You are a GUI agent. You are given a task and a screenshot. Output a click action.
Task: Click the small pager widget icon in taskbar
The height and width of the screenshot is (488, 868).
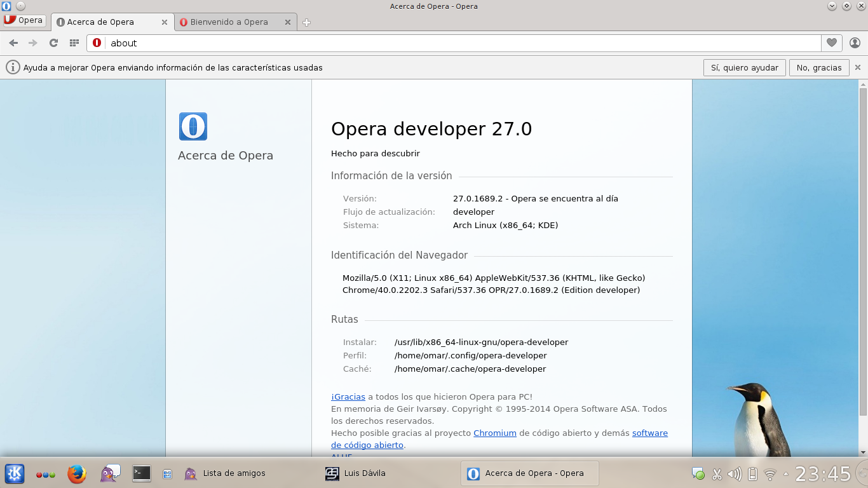tap(167, 473)
